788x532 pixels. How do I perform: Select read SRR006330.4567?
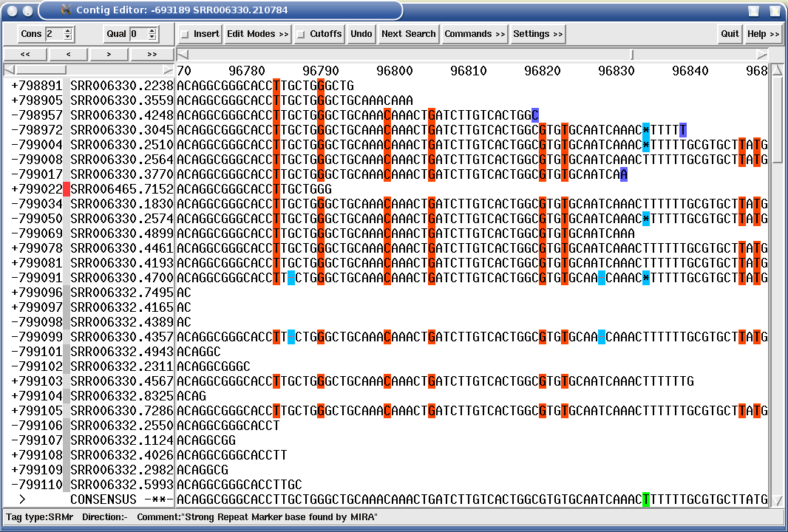(x=122, y=381)
